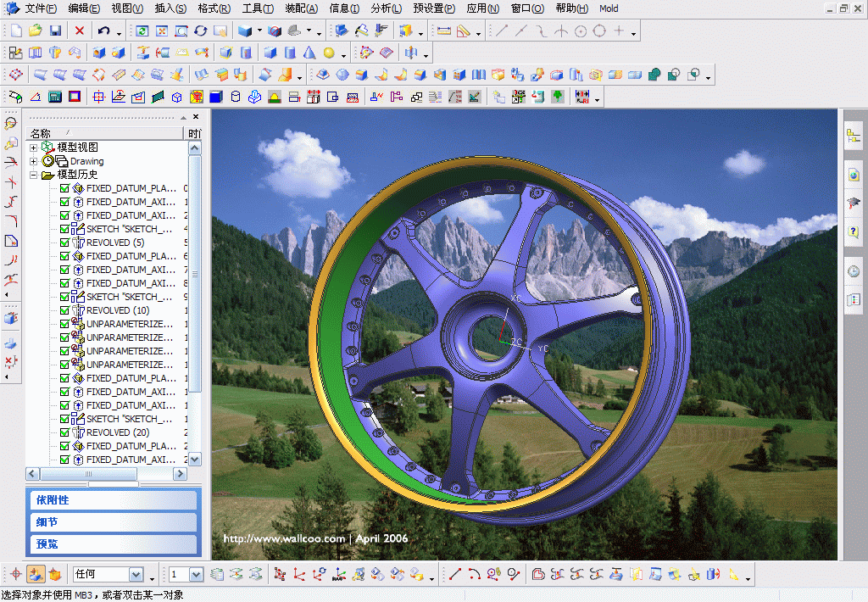Click the red line curve icon in bottom toolbar
This screenshot has width=868, height=602.
coord(455,574)
